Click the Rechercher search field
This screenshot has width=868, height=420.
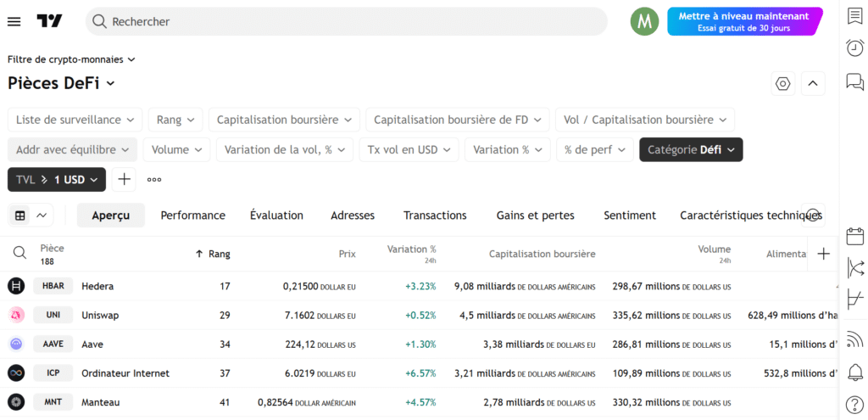[347, 21]
